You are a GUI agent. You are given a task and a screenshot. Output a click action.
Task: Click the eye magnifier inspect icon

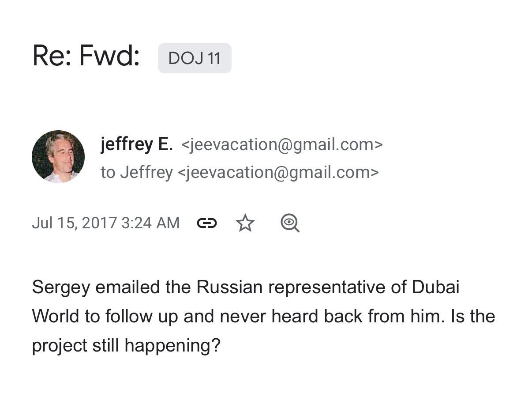[290, 223]
